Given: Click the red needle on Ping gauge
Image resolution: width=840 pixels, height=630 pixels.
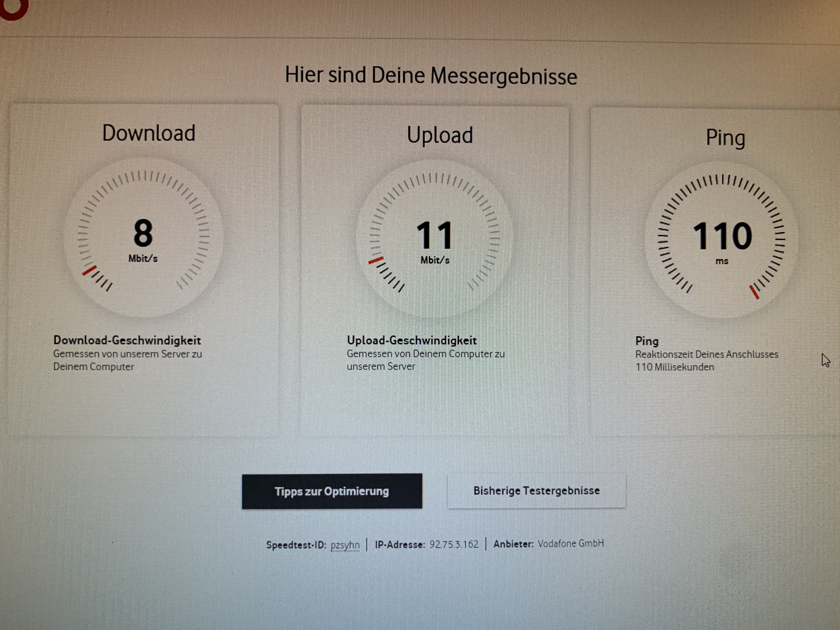Looking at the screenshot, I should coord(754,292).
